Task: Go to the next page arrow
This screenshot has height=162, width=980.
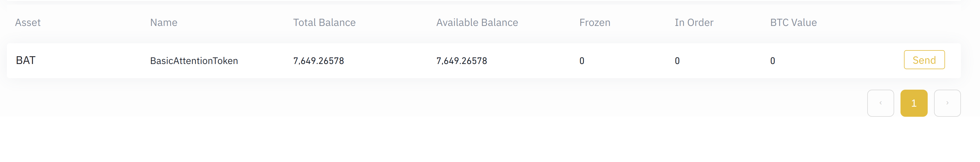Action: point(947,103)
